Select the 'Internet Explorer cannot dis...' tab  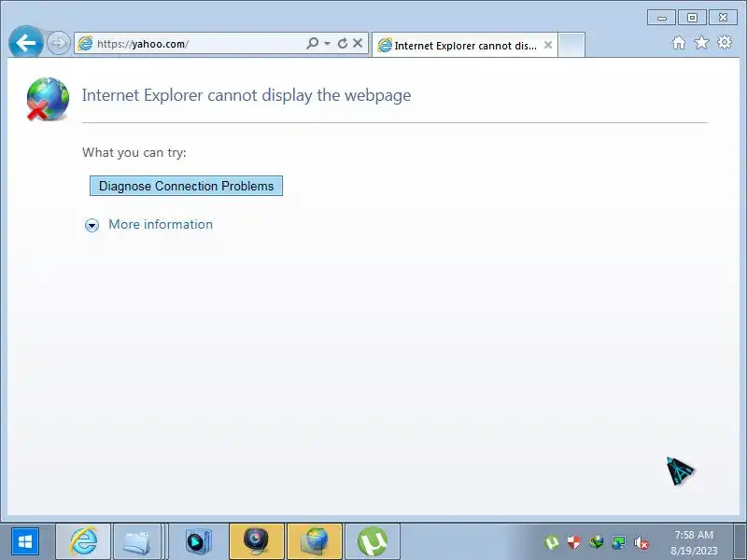464,45
